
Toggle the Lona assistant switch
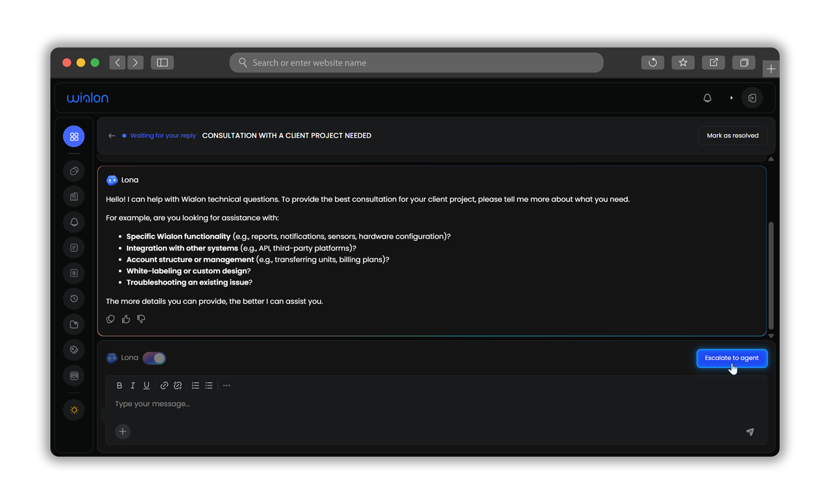154,358
